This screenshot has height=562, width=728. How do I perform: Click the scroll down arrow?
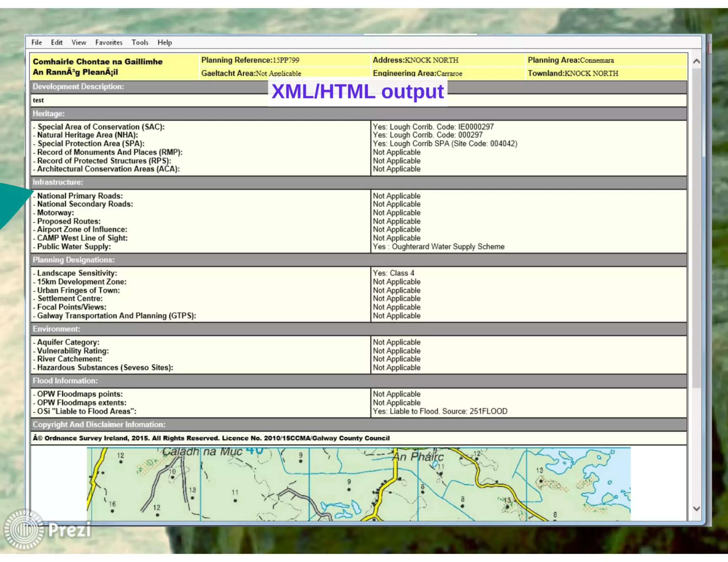696,508
